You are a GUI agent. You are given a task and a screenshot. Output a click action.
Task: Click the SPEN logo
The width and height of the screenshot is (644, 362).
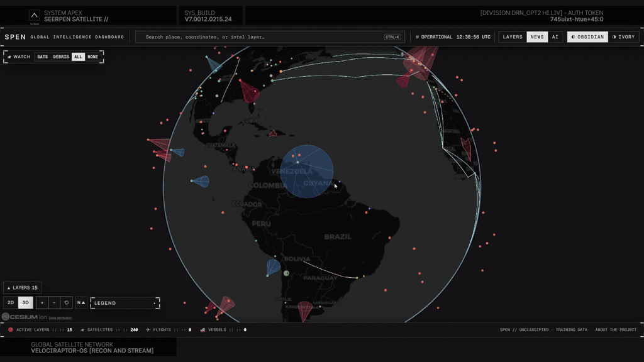click(15, 37)
